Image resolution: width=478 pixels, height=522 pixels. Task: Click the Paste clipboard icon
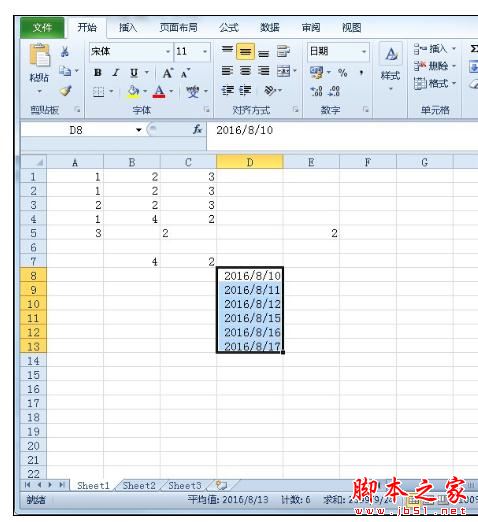pos(39,55)
